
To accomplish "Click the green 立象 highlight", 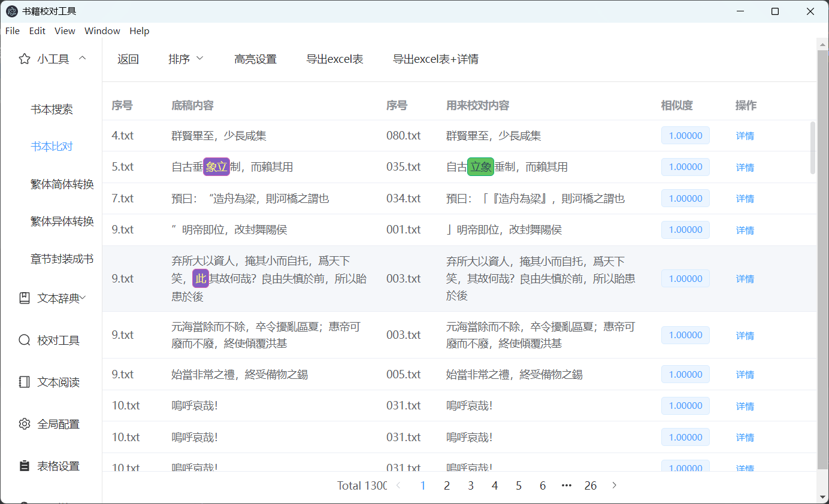I will point(480,167).
